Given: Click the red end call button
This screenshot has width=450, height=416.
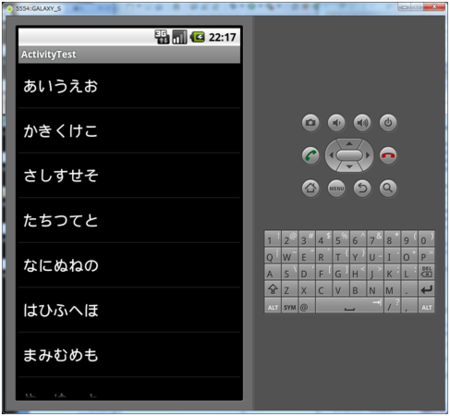Looking at the screenshot, I should (x=388, y=155).
